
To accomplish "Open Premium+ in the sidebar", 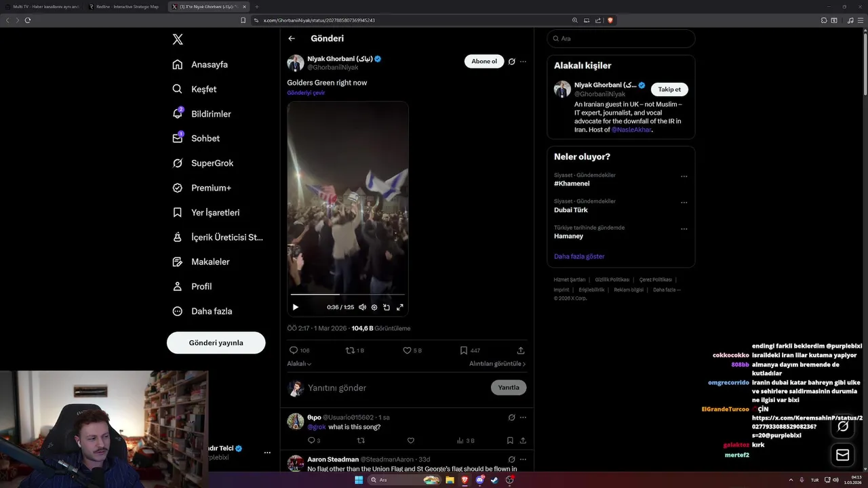I will tap(201, 188).
